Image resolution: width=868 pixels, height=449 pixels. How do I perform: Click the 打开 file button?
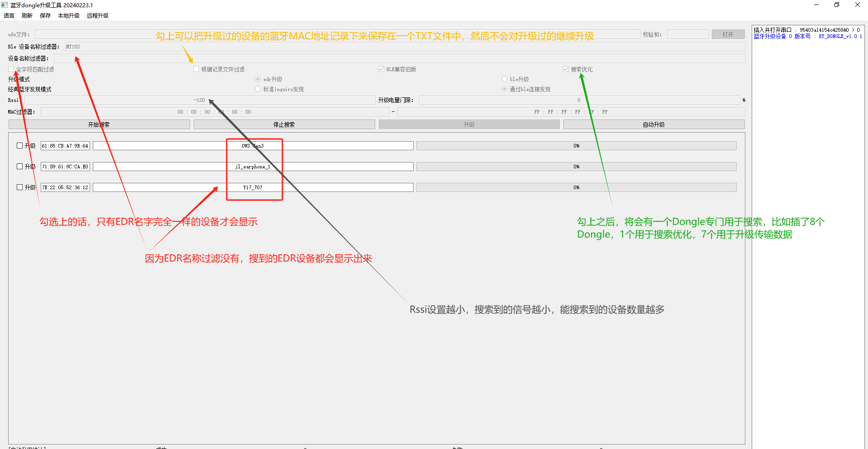coord(728,34)
